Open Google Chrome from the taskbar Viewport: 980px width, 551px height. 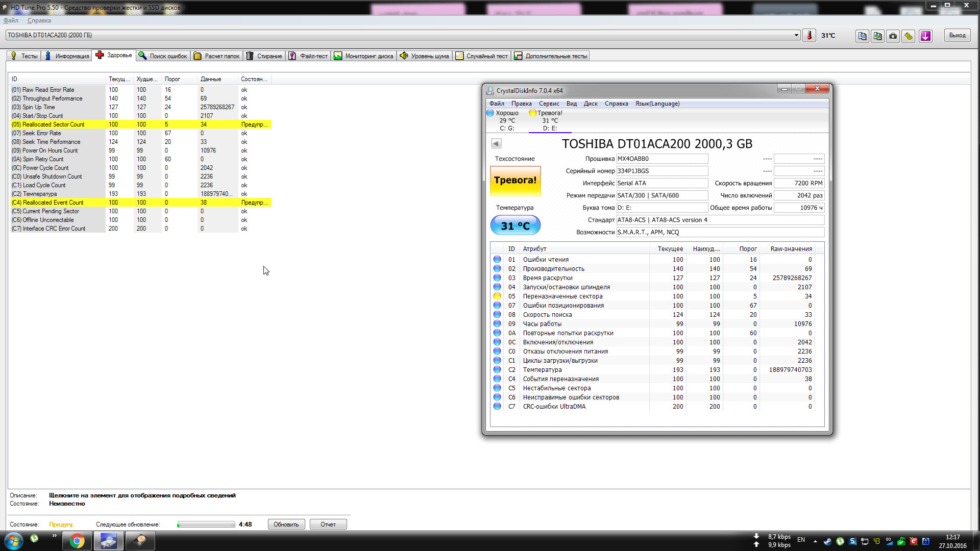(77, 541)
